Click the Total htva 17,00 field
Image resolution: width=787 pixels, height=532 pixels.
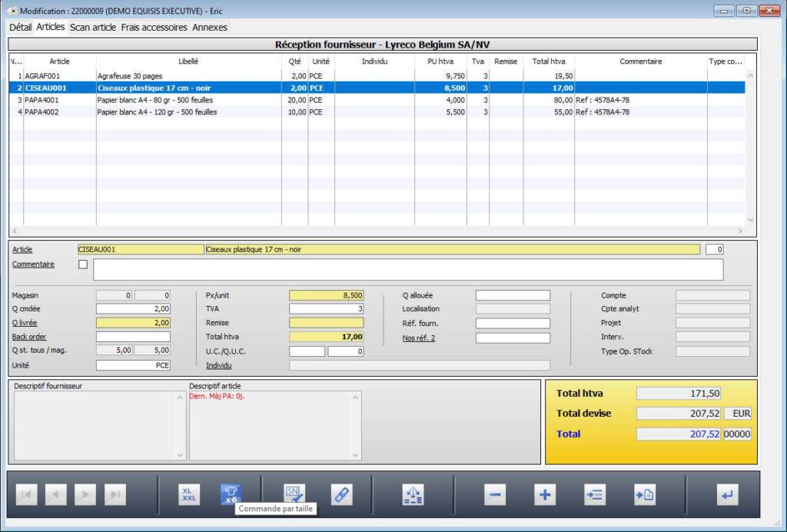tap(326, 337)
